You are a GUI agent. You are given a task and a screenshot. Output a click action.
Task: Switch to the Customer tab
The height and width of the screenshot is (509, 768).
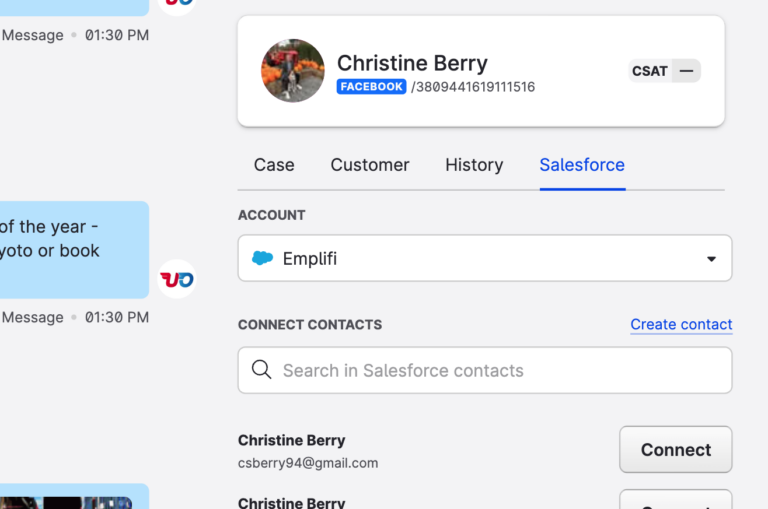370,165
